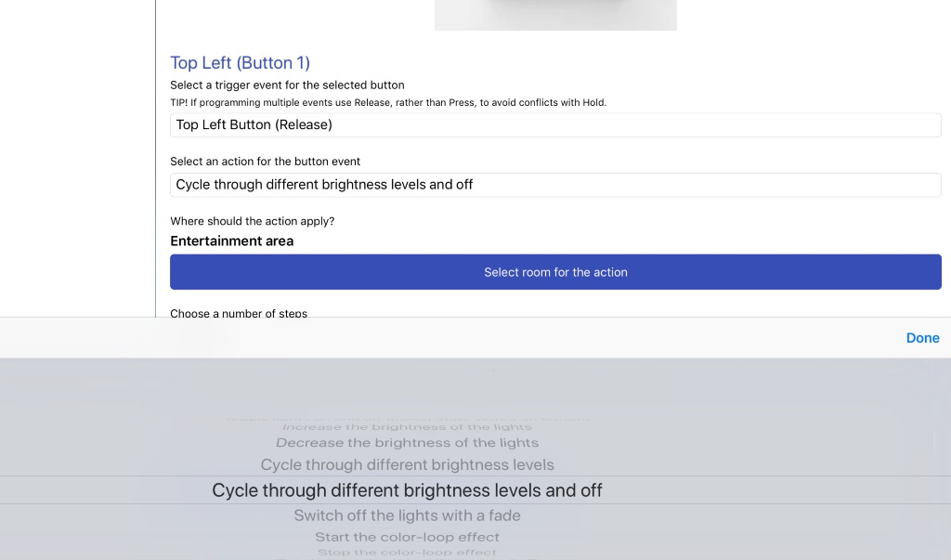
Task: Click the Select a trigger event label
Action: click(287, 85)
